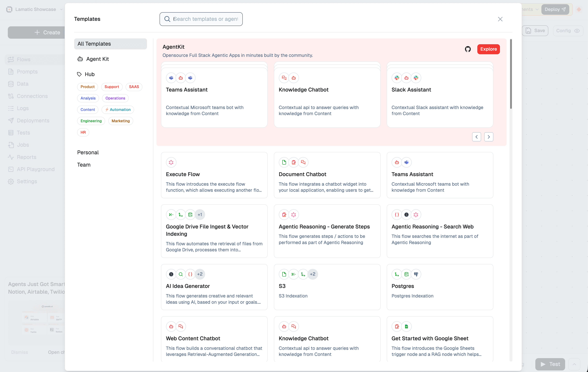The image size is (588, 372).
Task: Focus the Search templates input field
Action: click(x=206, y=19)
